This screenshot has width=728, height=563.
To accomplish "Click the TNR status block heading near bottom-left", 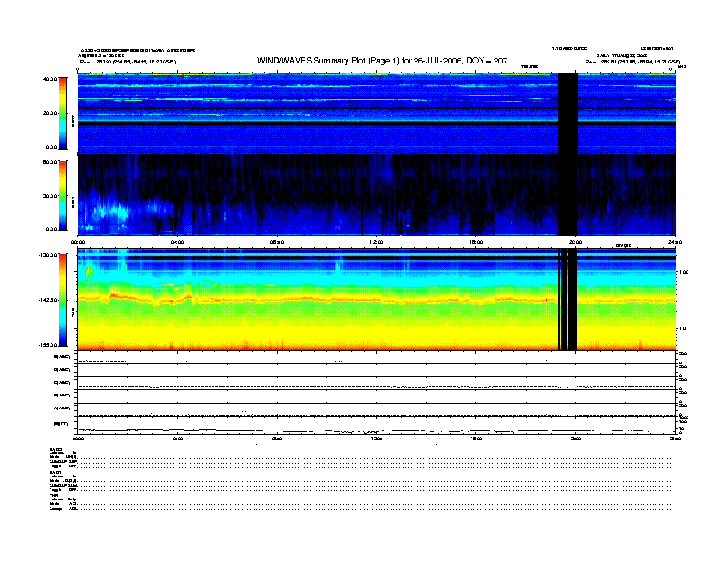I will (x=53, y=495).
